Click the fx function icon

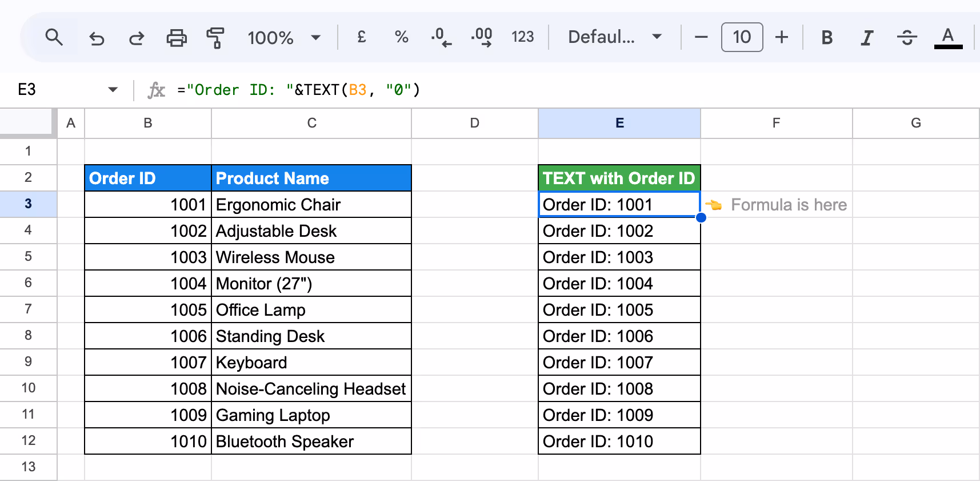click(x=156, y=90)
